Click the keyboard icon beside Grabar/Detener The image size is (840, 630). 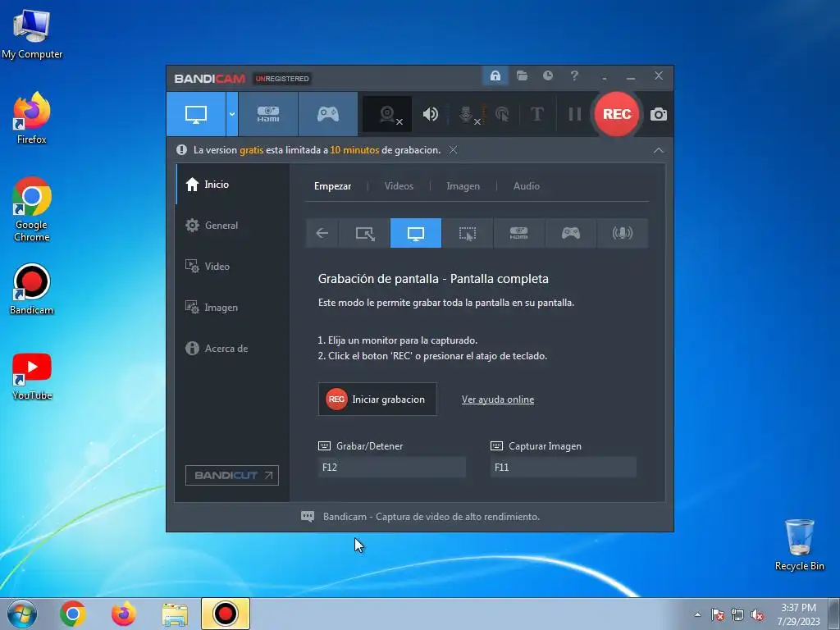tap(324, 445)
